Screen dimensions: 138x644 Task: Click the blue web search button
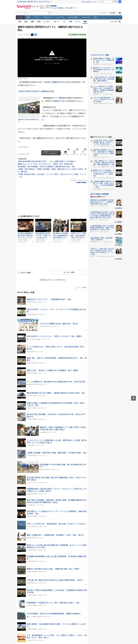[x=120, y=2]
